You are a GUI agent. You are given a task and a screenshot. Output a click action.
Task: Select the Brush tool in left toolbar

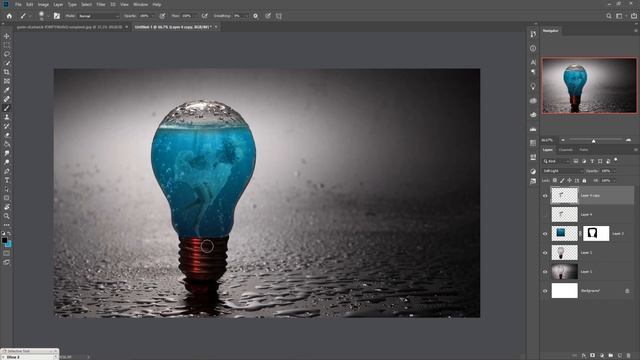(7, 108)
